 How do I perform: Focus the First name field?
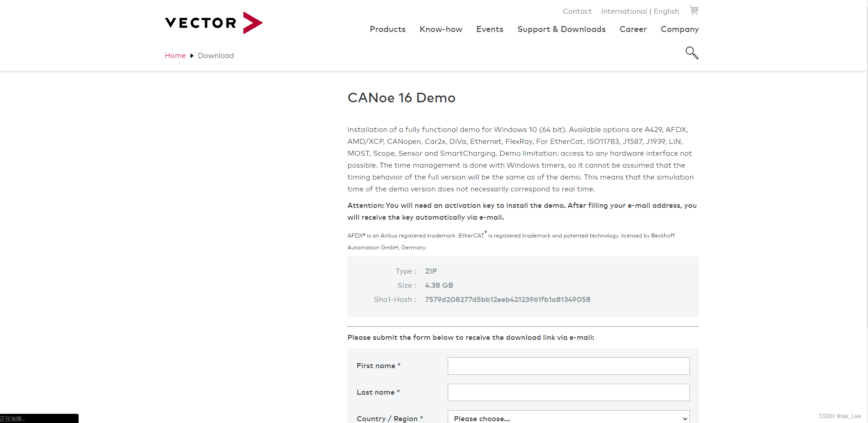(x=568, y=366)
